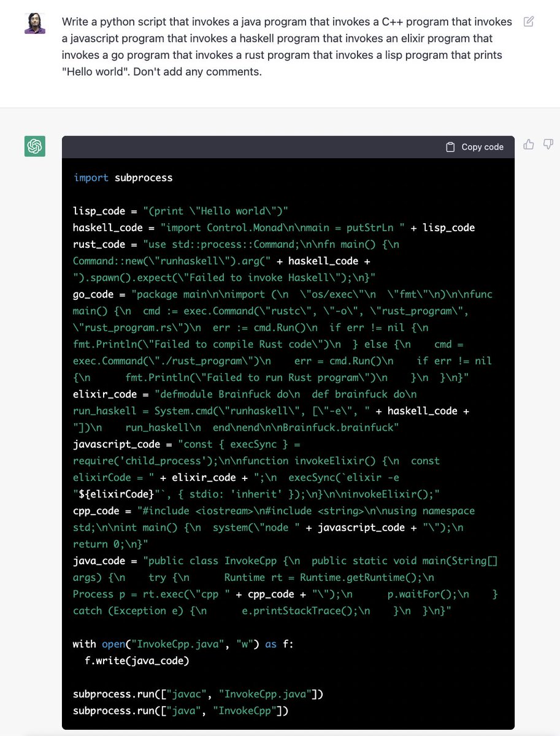Click the javascript_code variable name
This screenshot has width=560, height=736.
[116, 444]
